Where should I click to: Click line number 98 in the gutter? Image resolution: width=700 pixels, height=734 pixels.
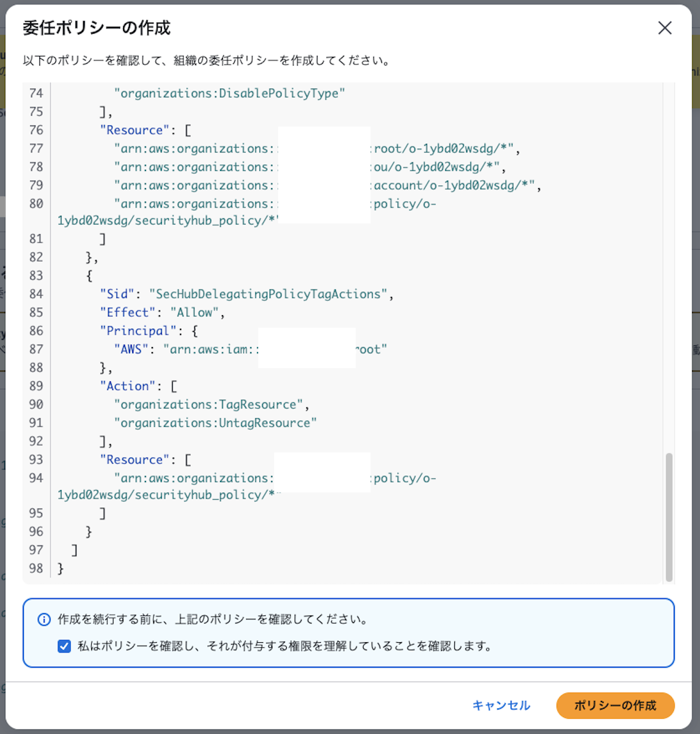[x=36, y=568]
